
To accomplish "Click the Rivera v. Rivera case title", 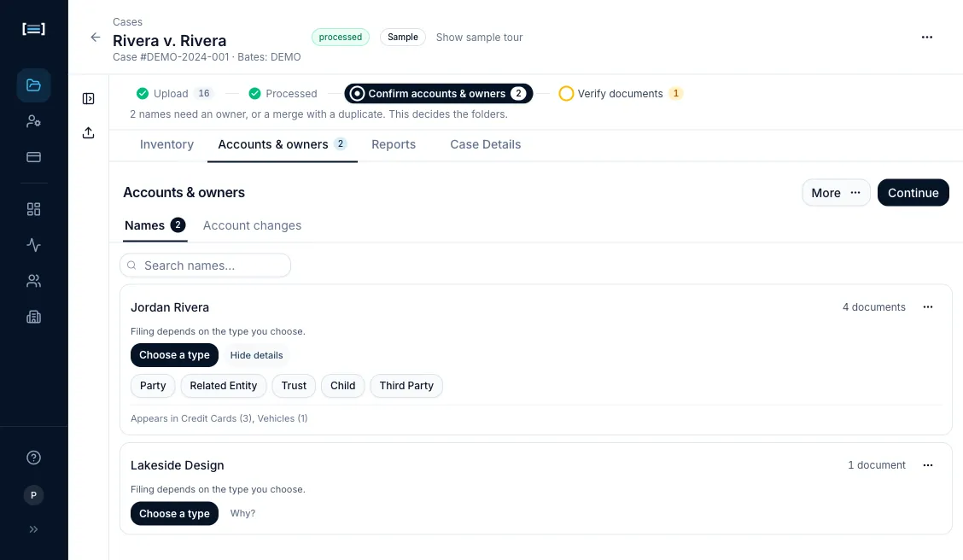I will (170, 40).
